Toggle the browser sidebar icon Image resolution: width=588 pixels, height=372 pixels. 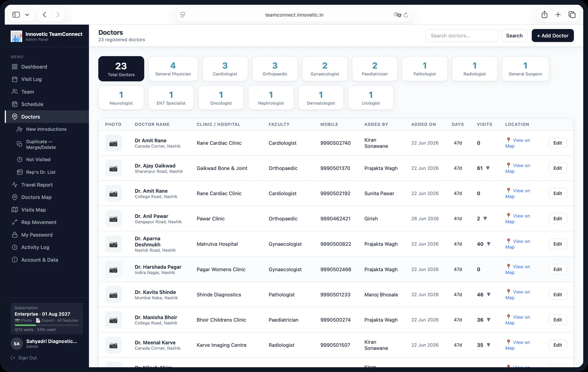click(x=16, y=15)
